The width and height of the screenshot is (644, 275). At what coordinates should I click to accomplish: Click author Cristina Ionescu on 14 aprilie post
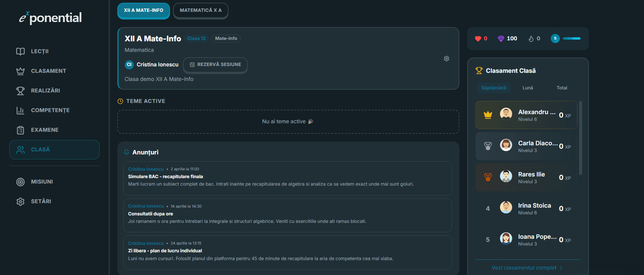click(146, 206)
